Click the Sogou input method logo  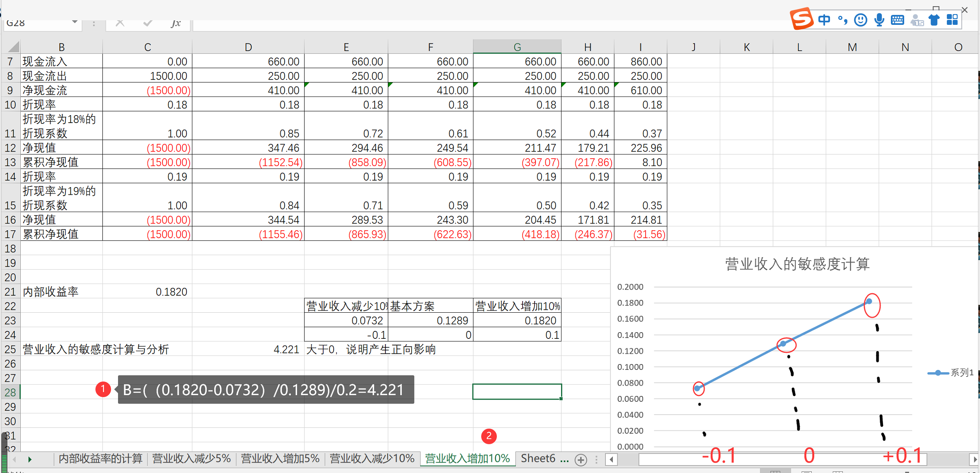click(801, 19)
